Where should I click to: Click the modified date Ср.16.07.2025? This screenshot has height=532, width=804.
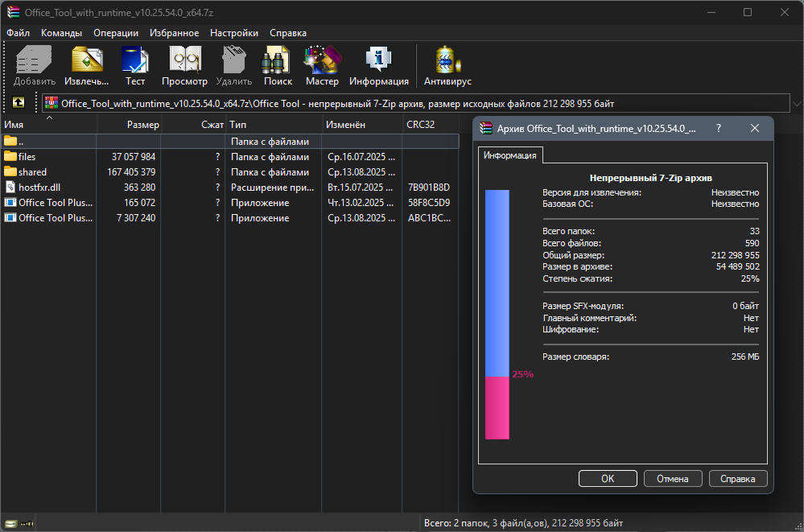[361, 156]
